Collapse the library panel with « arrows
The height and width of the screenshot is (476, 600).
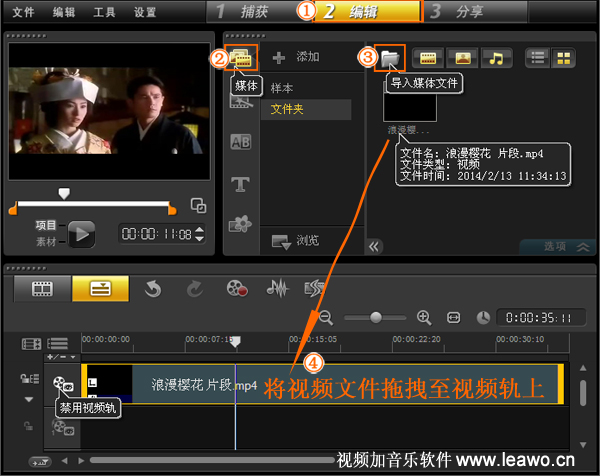pyautogui.click(x=374, y=247)
